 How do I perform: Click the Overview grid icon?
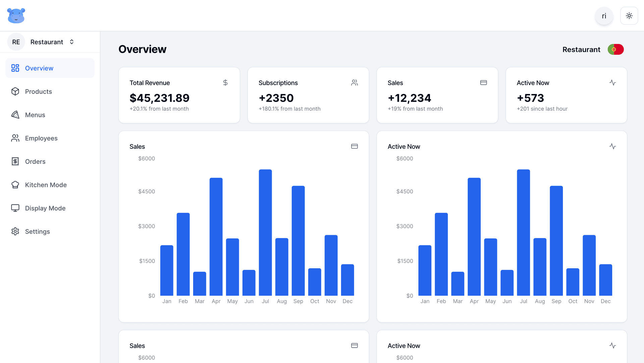[x=15, y=68]
